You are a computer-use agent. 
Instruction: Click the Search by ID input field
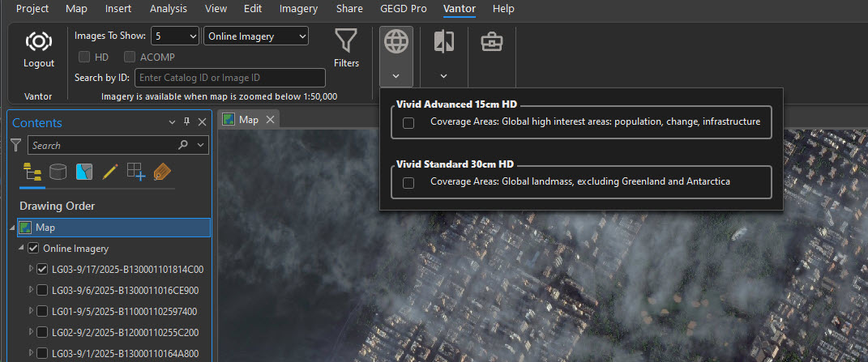click(x=230, y=78)
